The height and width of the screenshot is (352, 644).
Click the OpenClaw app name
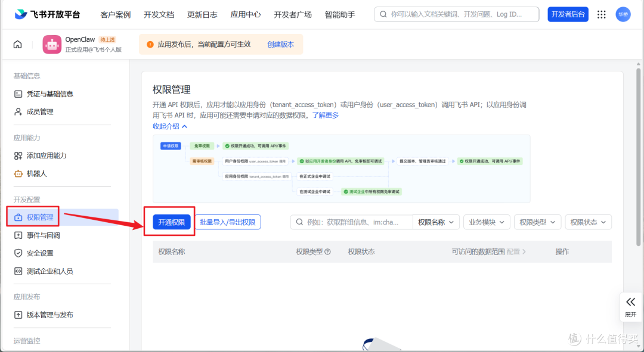[x=80, y=39]
